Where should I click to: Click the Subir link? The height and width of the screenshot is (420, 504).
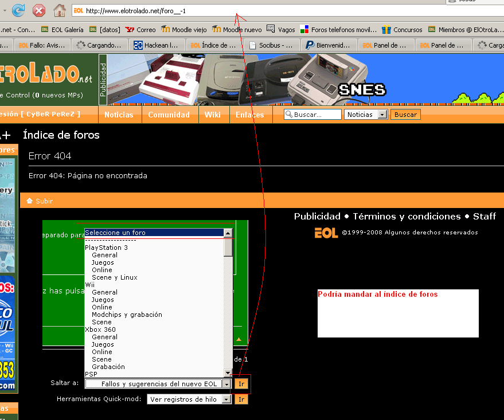(x=44, y=201)
